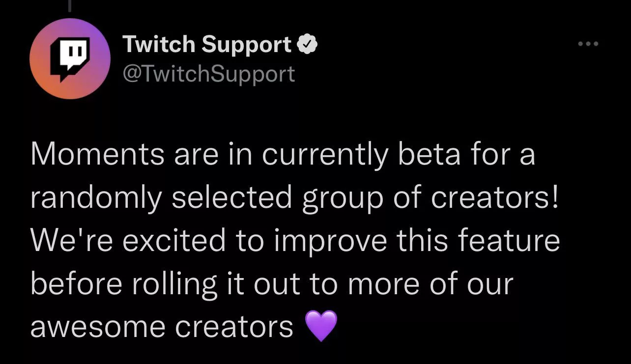
Task: Click the "awesome creators" text
Action: click(162, 327)
